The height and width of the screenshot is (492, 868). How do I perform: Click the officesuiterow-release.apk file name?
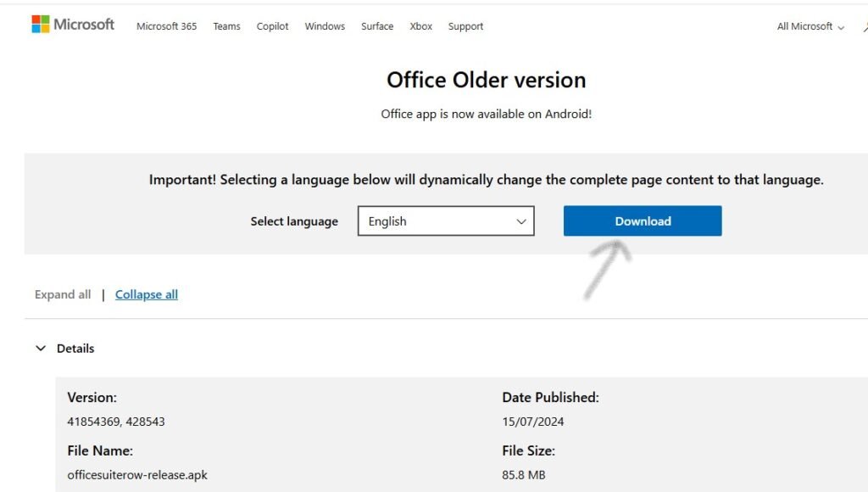(137, 475)
